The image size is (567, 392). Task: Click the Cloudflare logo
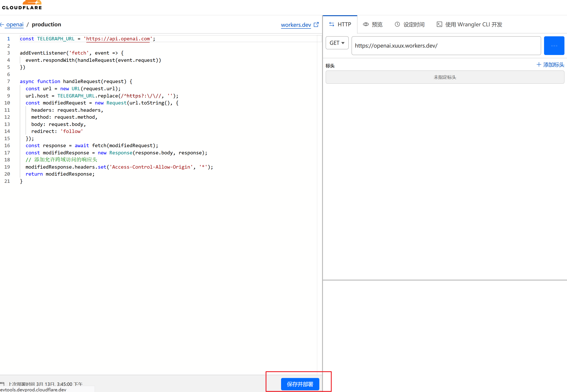tap(22, 5)
